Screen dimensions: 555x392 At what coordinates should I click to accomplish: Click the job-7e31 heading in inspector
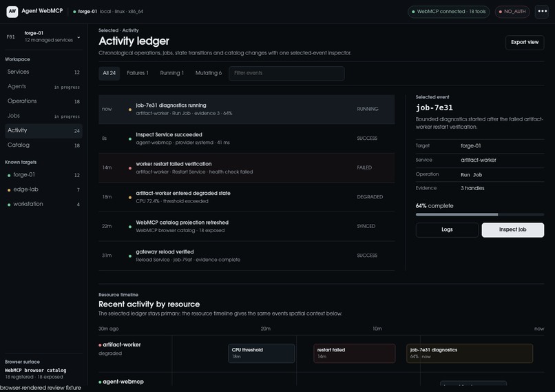pos(434,107)
